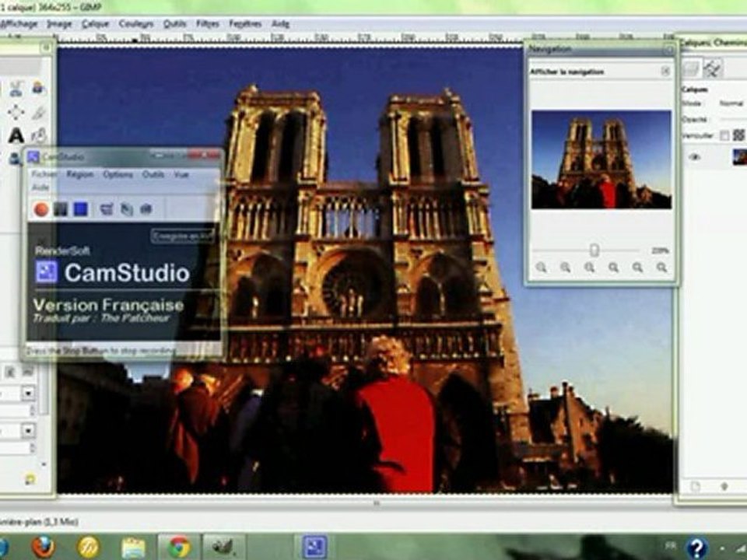Click the Navigation preview thumbnail
Image resolution: width=747 pixels, height=560 pixels.
click(x=601, y=159)
